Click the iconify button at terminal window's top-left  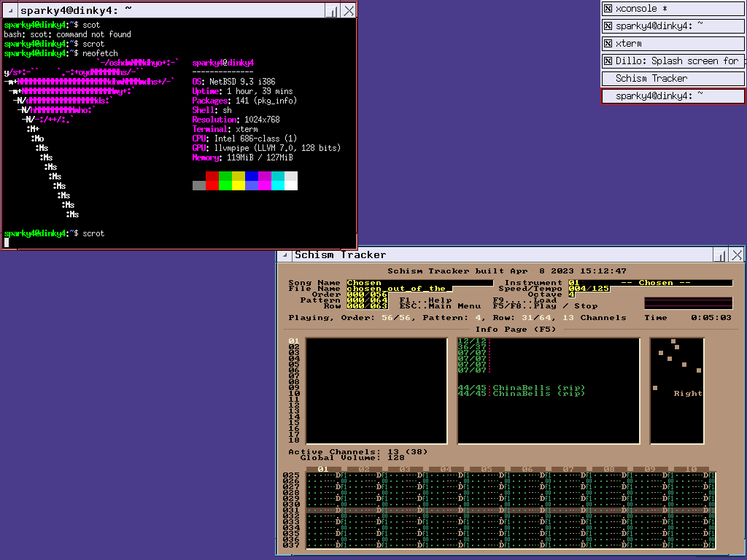click(9, 11)
